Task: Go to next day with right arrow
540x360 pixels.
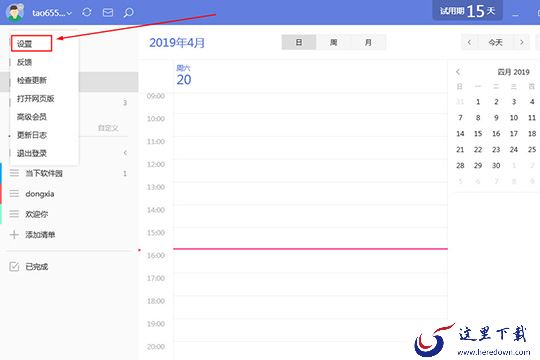Action: 521,42
